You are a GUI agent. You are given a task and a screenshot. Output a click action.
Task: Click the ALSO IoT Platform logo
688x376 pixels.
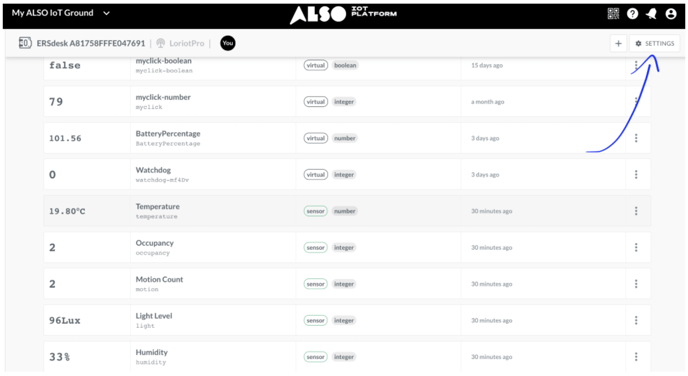tap(343, 14)
